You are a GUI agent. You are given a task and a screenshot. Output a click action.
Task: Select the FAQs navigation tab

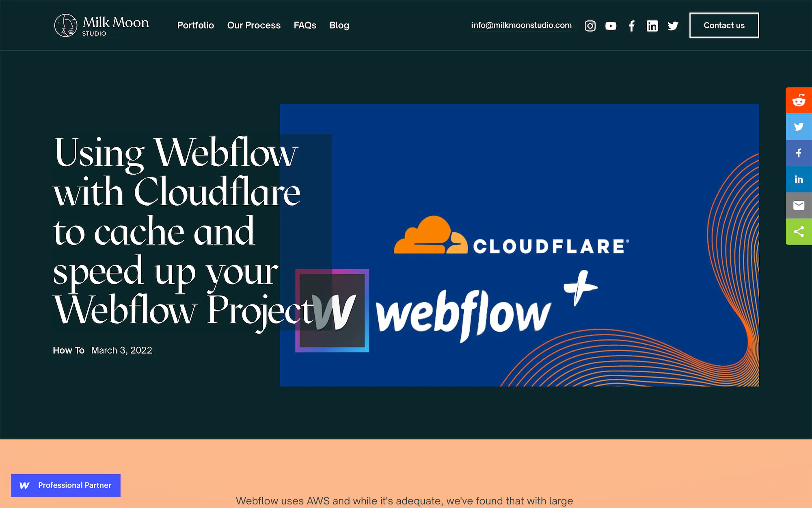tap(304, 25)
